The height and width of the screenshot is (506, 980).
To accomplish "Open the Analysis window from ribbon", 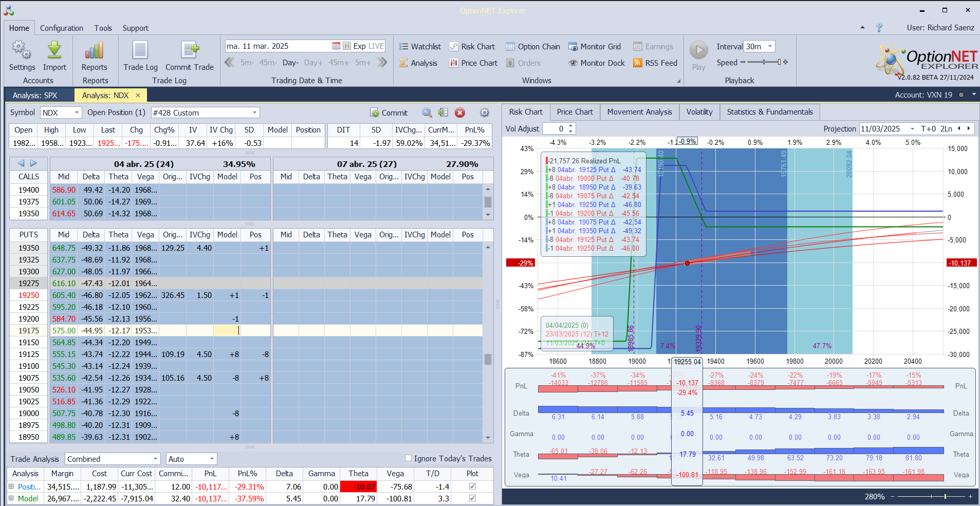I will pyautogui.click(x=418, y=63).
